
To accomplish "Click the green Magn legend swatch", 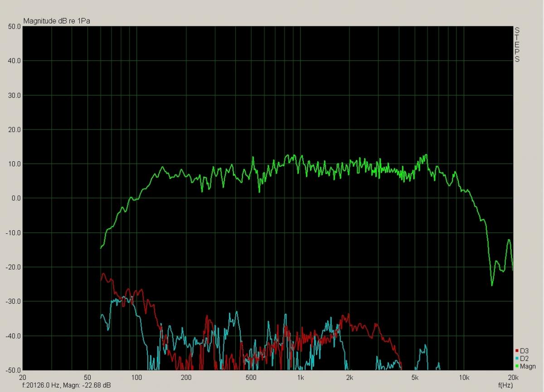I will (517, 366).
